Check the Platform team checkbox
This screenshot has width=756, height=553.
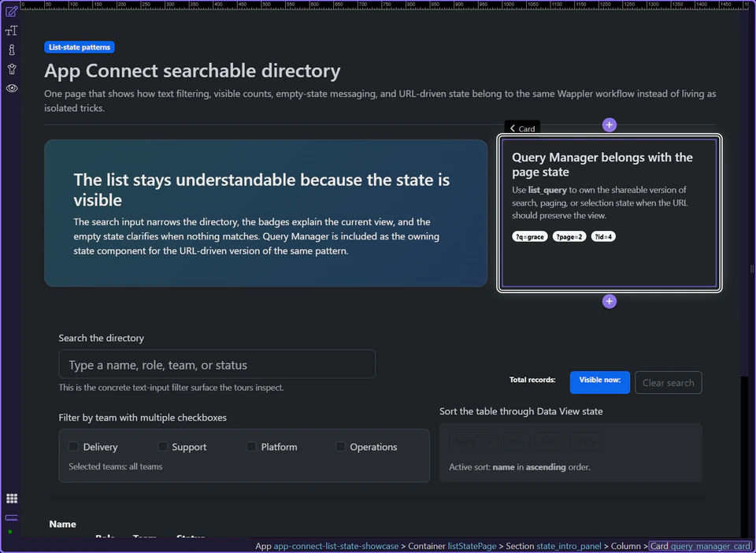tap(251, 447)
